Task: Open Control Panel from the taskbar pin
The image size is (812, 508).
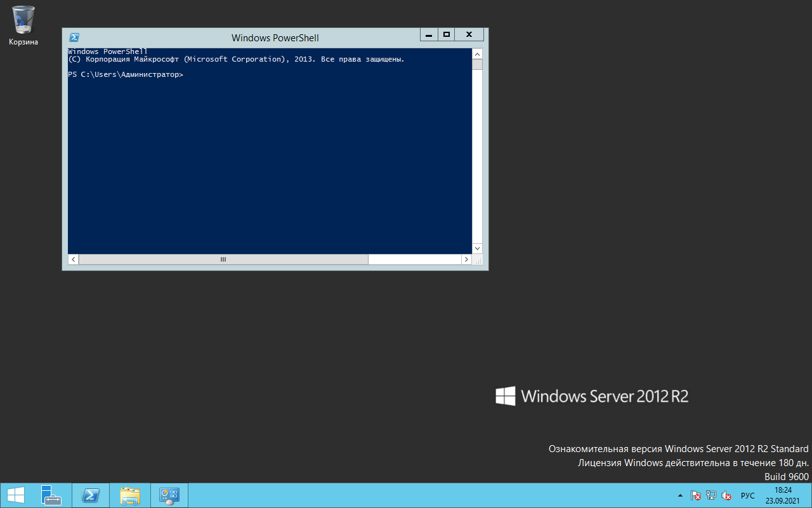Action: click(169, 495)
